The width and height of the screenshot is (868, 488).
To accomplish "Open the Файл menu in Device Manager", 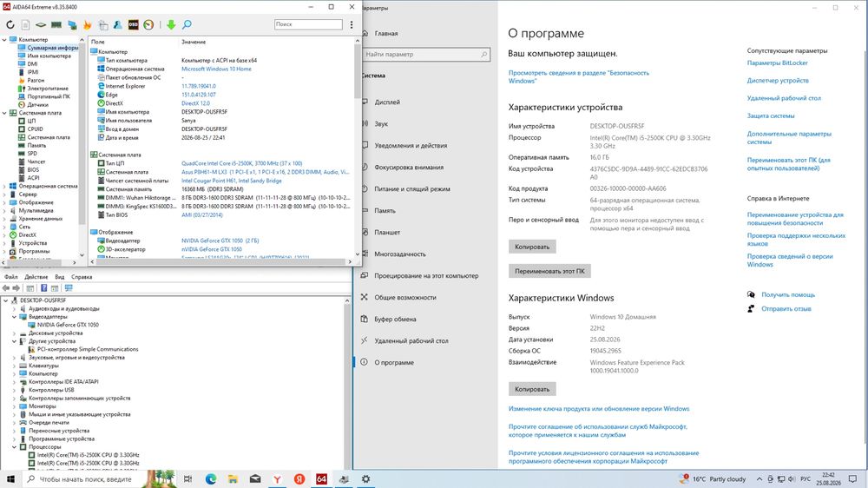I will (11, 277).
